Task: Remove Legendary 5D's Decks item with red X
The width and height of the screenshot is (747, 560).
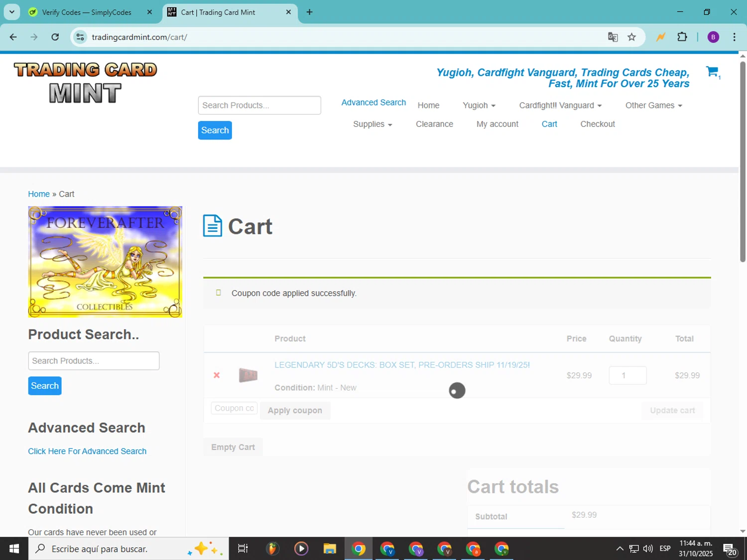Action: click(x=217, y=375)
